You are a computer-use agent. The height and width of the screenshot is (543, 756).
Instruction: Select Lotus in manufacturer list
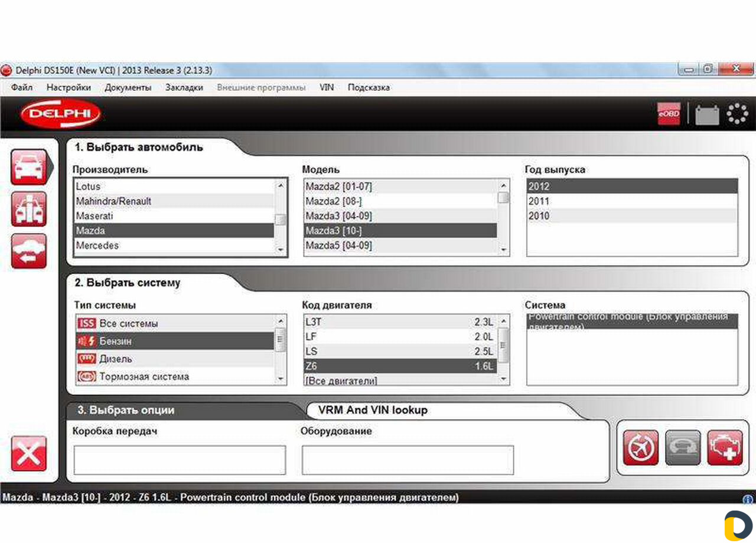175,187
